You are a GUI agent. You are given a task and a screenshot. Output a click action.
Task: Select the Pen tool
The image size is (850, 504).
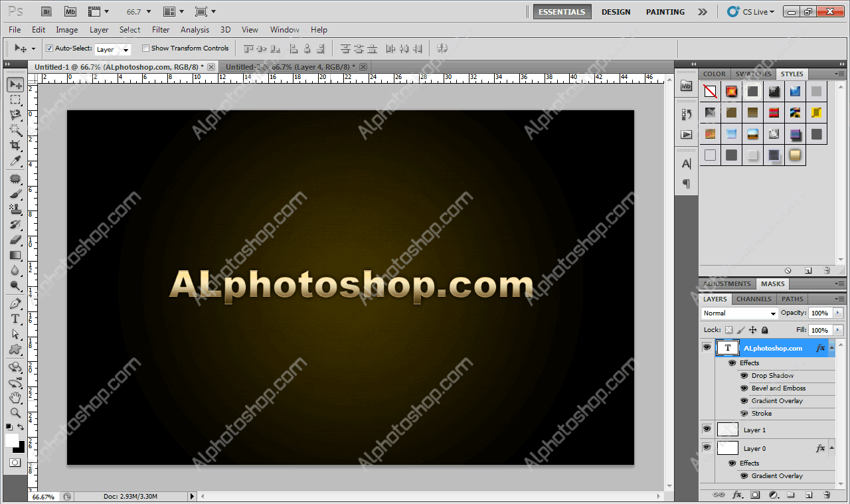click(15, 303)
